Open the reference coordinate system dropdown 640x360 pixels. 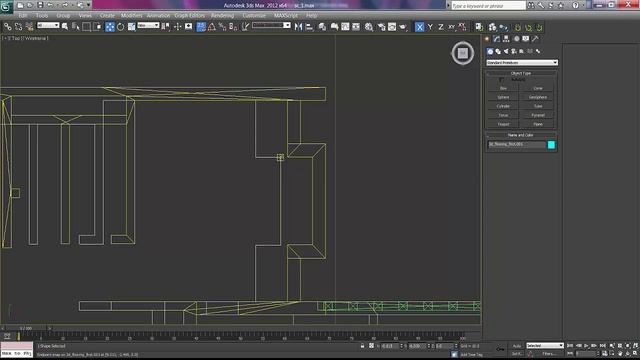(x=148, y=25)
